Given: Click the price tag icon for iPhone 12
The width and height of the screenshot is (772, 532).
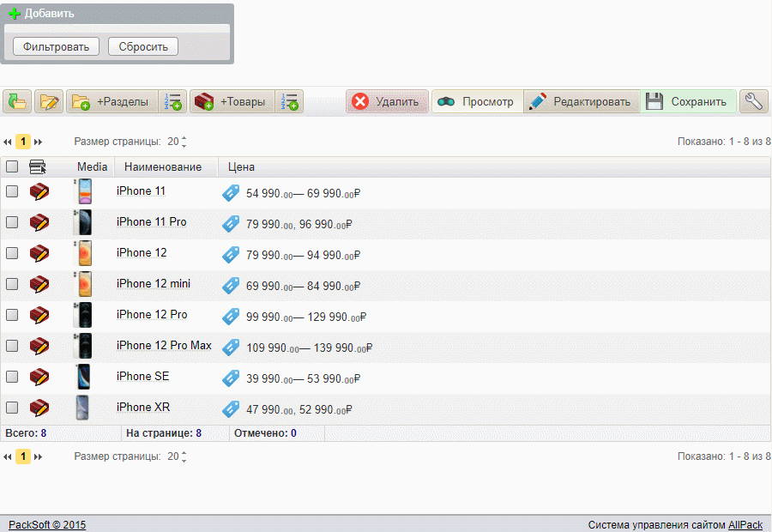Looking at the screenshot, I should [x=231, y=255].
